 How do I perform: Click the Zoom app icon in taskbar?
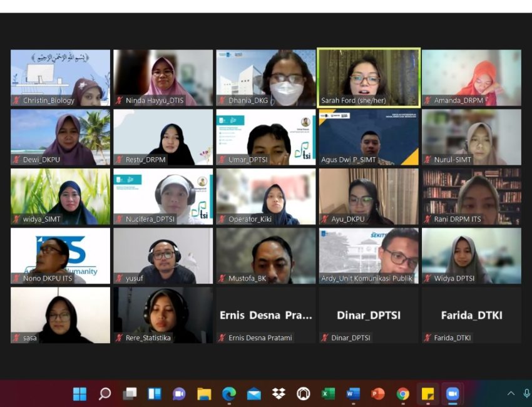pyautogui.click(x=452, y=394)
